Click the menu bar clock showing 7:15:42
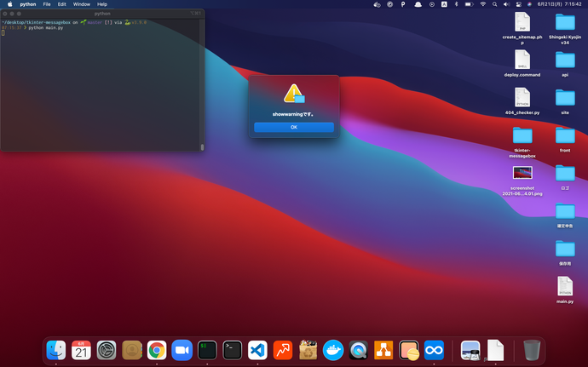 [560, 4]
